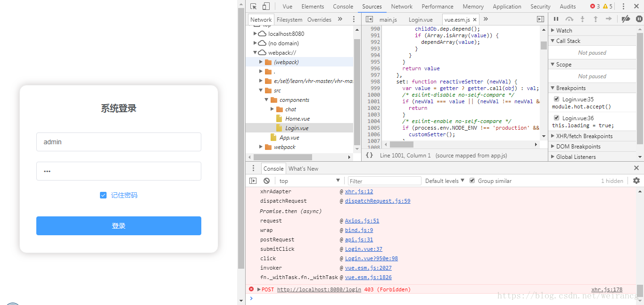This screenshot has width=644, height=305.
Task: Close the vue.esm.js file tab
Action: (475, 20)
